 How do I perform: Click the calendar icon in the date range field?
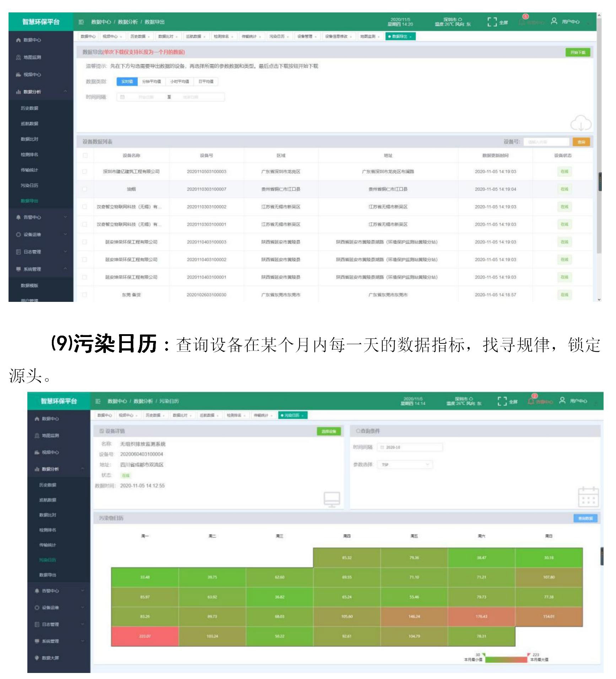[123, 97]
